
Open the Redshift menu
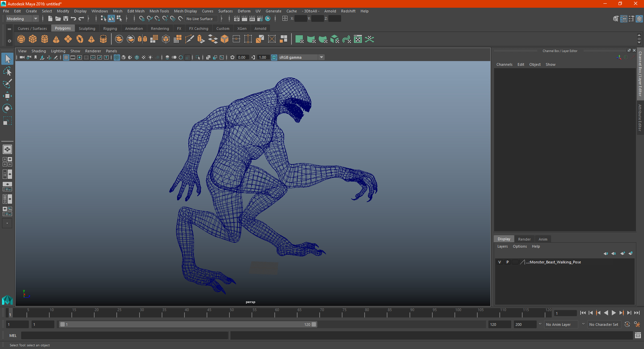pyautogui.click(x=348, y=11)
